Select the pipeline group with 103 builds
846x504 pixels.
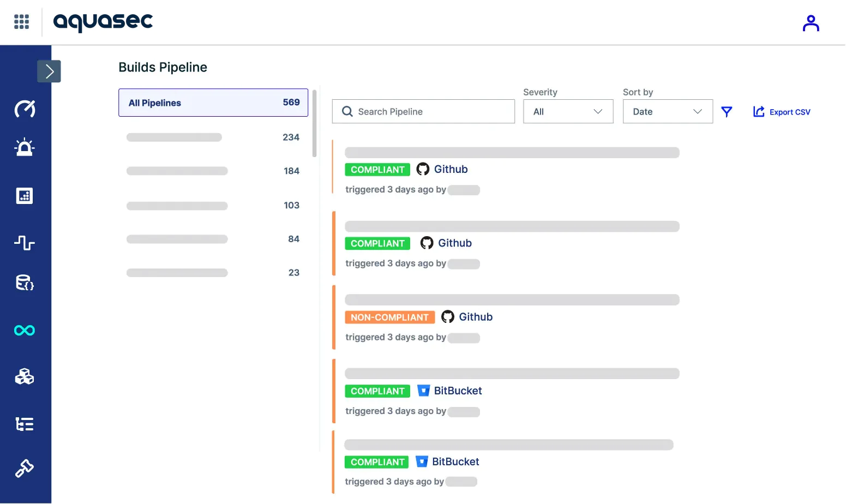pyautogui.click(x=213, y=206)
